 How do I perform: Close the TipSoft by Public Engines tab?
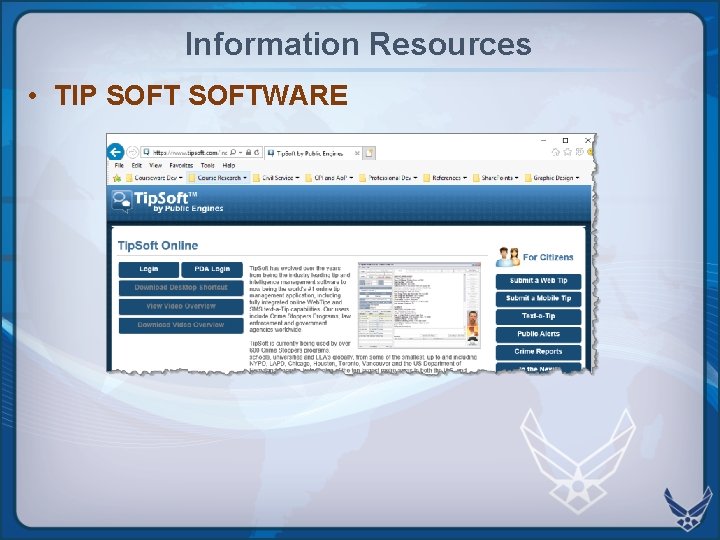pos(357,153)
